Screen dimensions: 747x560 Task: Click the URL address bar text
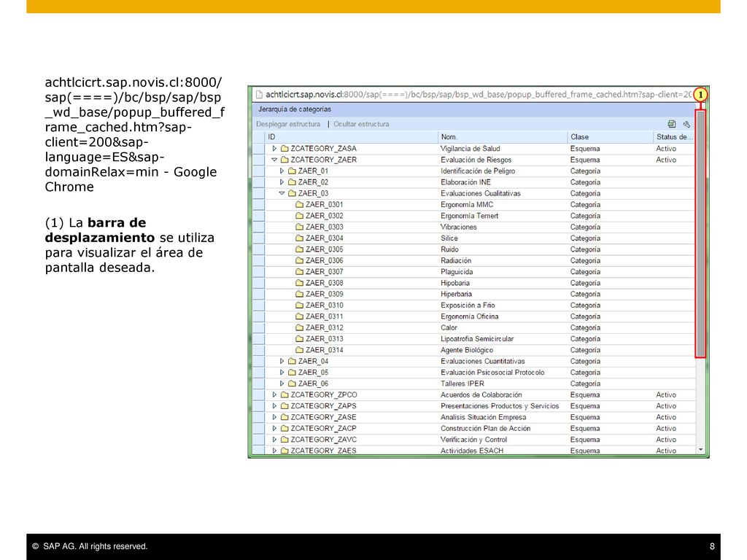(x=479, y=94)
